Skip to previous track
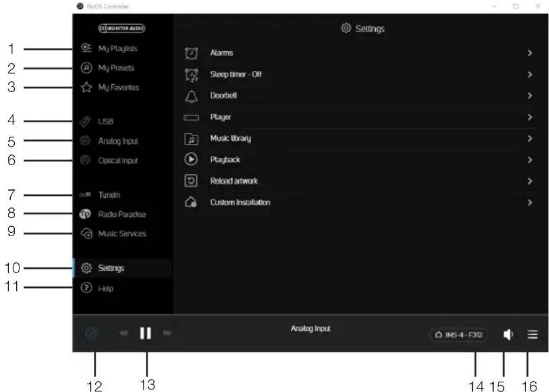Viewport: 549px width, 392px height. click(x=123, y=333)
